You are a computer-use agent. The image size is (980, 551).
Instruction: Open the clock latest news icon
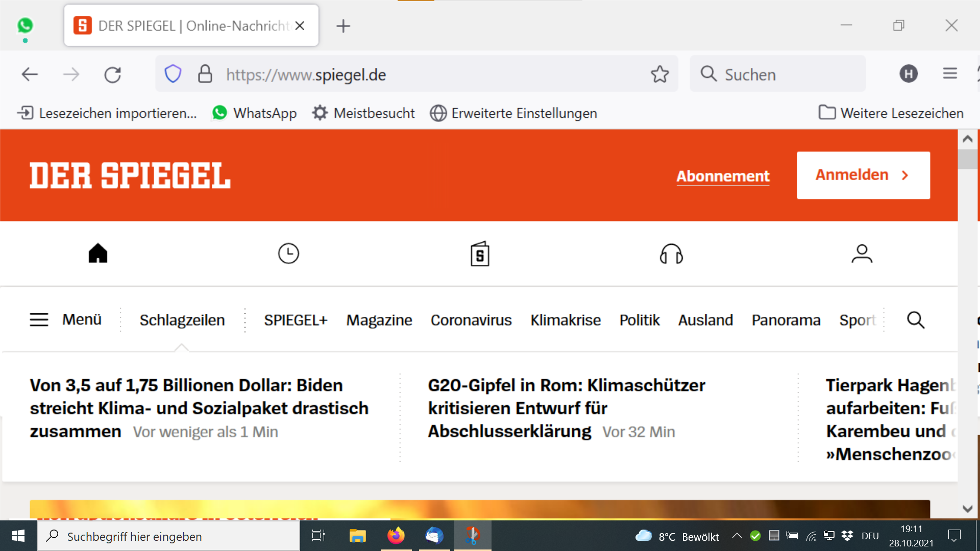(288, 254)
